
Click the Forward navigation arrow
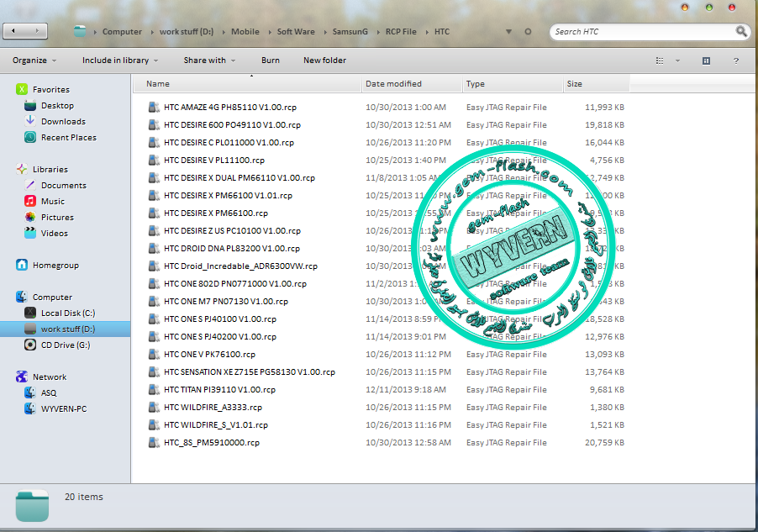[x=37, y=31]
